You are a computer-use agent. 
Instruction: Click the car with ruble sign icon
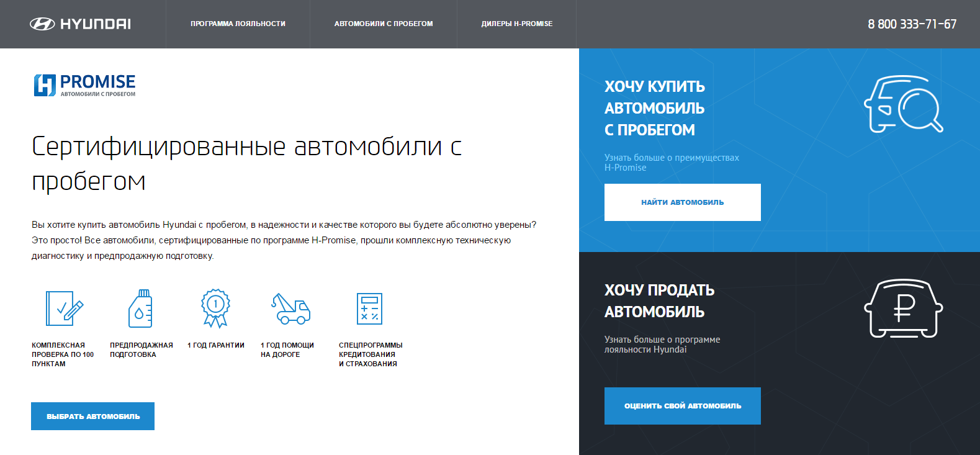point(904,309)
